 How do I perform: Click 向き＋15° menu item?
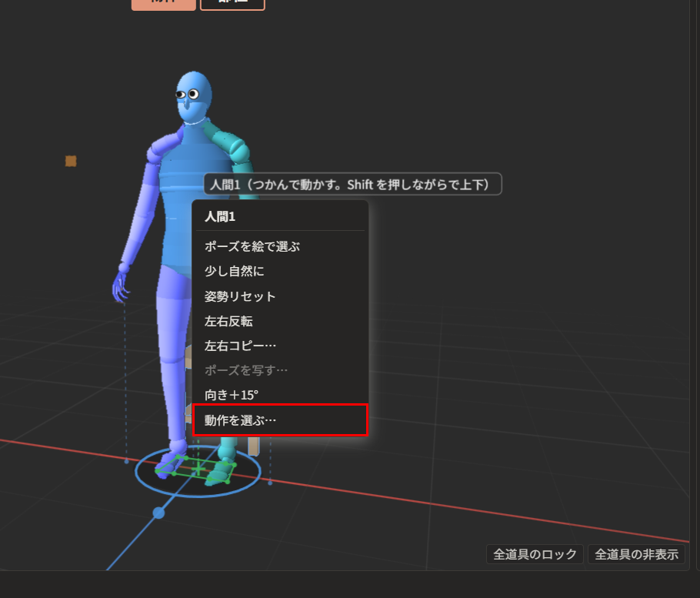(x=280, y=395)
